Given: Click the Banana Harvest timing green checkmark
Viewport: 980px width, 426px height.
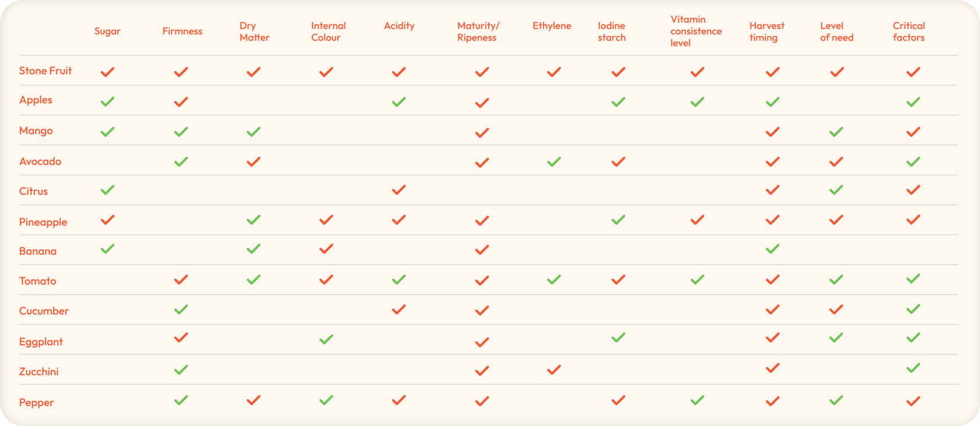Looking at the screenshot, I should [x=772, y=249].
